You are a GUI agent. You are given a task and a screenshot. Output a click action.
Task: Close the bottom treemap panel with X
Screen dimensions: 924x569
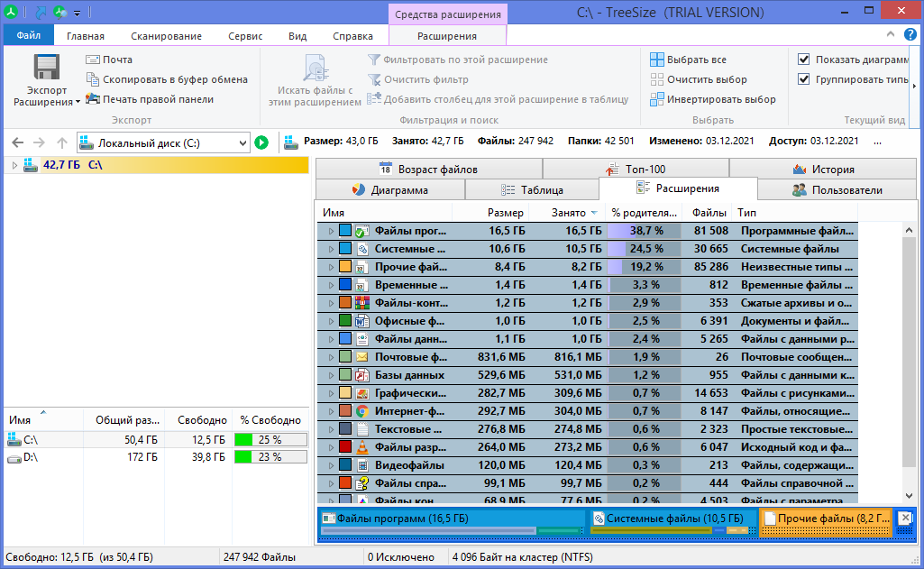click(x=904, y=519)
